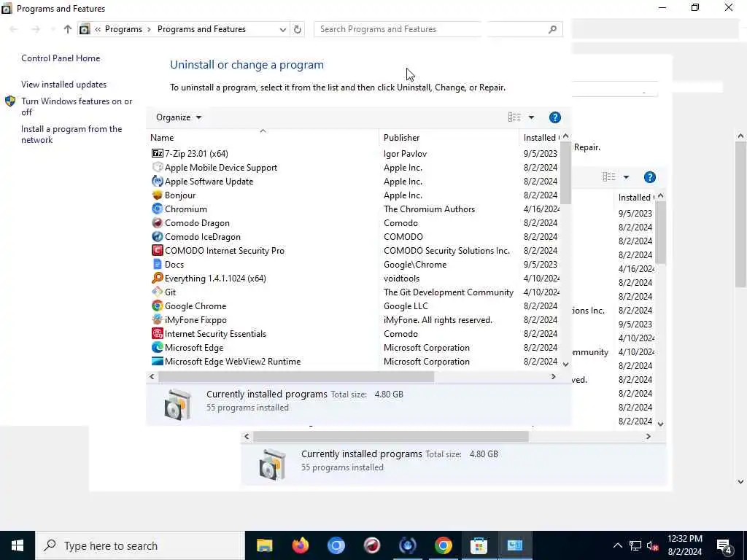Click the help icon in the background window
The width and height of the screenshot is (747, 560).
pyautogui.click(x=650, y=177)
